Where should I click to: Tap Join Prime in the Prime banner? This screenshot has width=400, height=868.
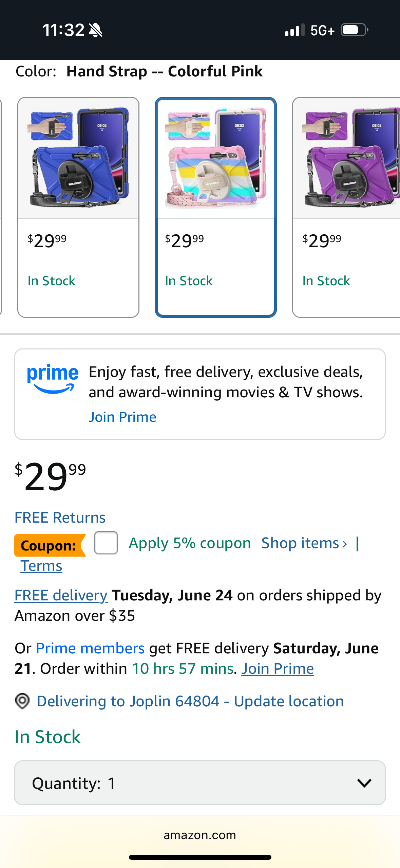pos(122,417)
